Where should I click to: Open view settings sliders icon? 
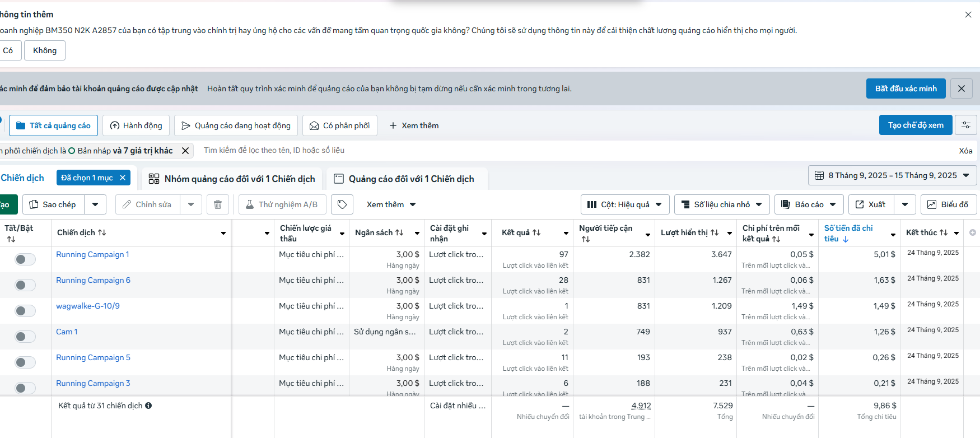click(x=966, y=125)
